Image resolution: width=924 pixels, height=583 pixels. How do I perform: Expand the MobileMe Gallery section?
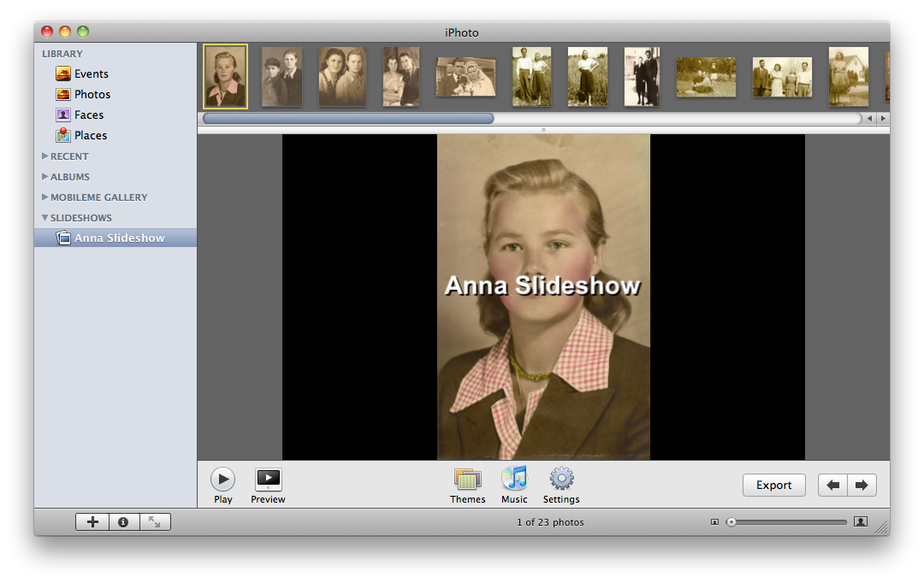coord(45,197)
